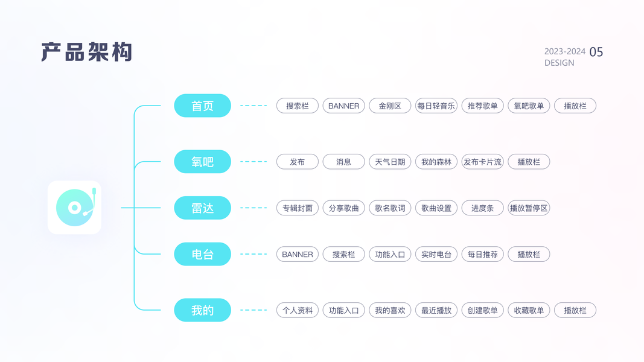Viewport: 644px width, 362px height.
Task: Select the 发布卡片流 tag
Action: click(482, 162)
